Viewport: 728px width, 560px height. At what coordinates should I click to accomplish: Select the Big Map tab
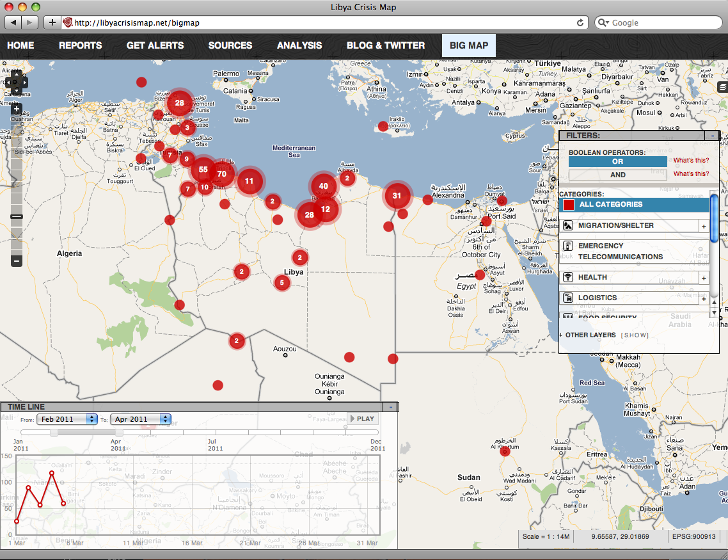pyautogui.click(x=469, y=45)
